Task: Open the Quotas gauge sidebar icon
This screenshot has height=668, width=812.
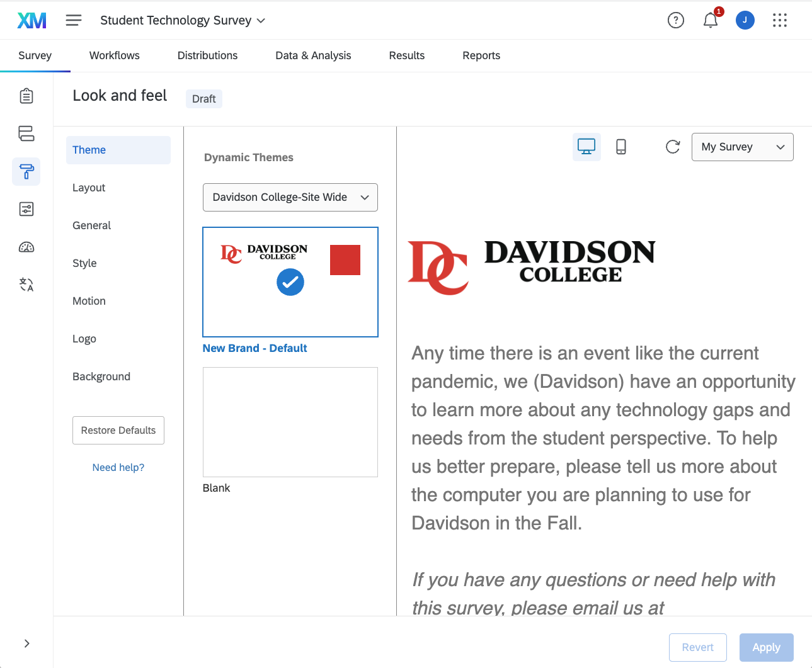Action: point(26,247)
